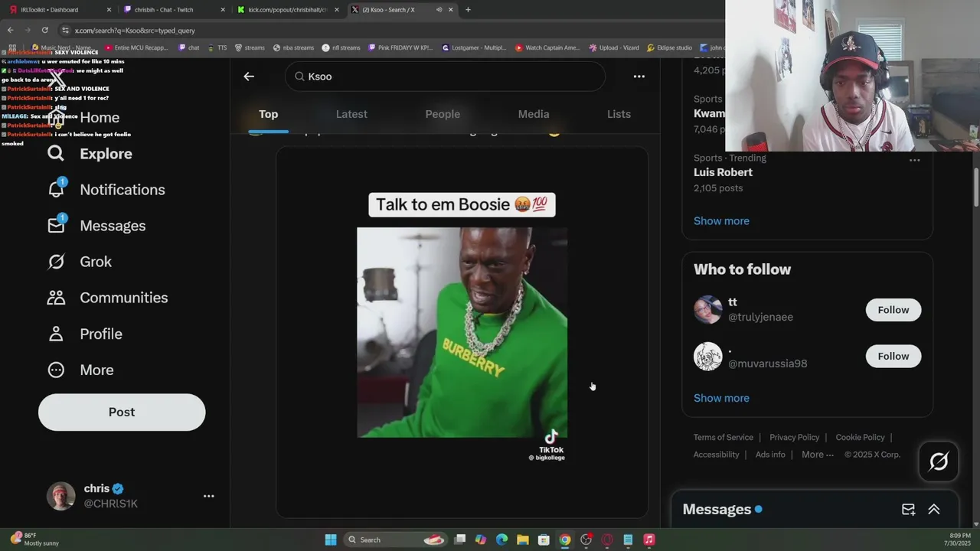Play the Boosie TikTok video

pos(462,332)
